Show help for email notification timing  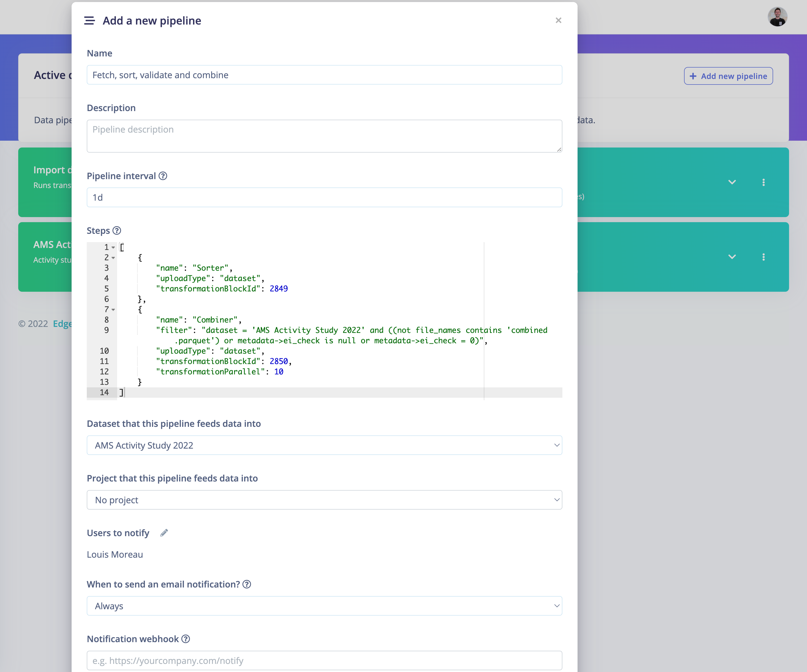click(x=247, y=584)
